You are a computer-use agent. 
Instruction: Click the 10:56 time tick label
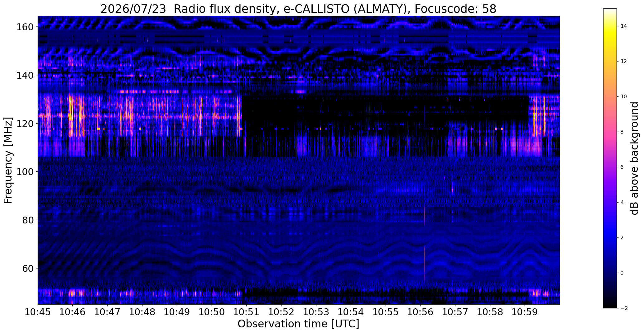click(x=420, y=312)
